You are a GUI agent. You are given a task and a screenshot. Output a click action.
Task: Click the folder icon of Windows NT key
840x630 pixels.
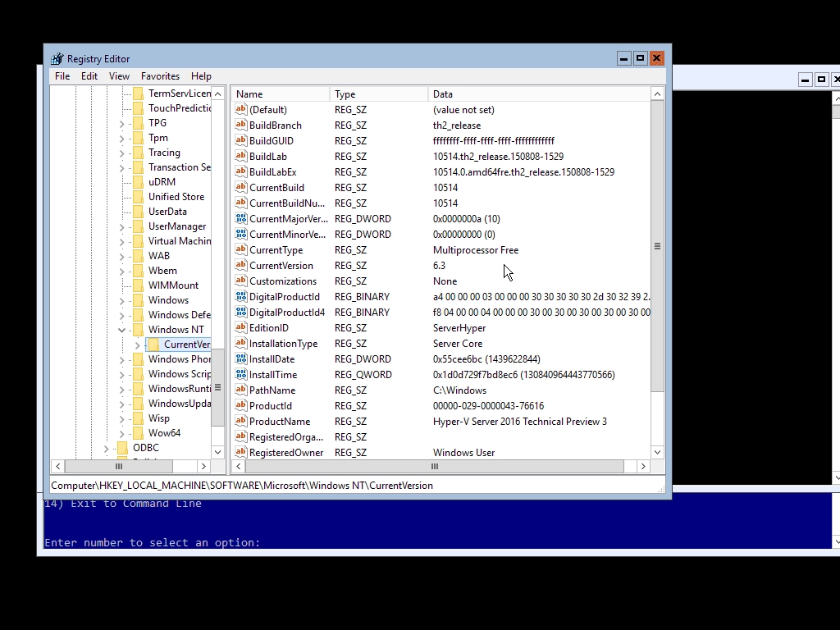[138, 330]
